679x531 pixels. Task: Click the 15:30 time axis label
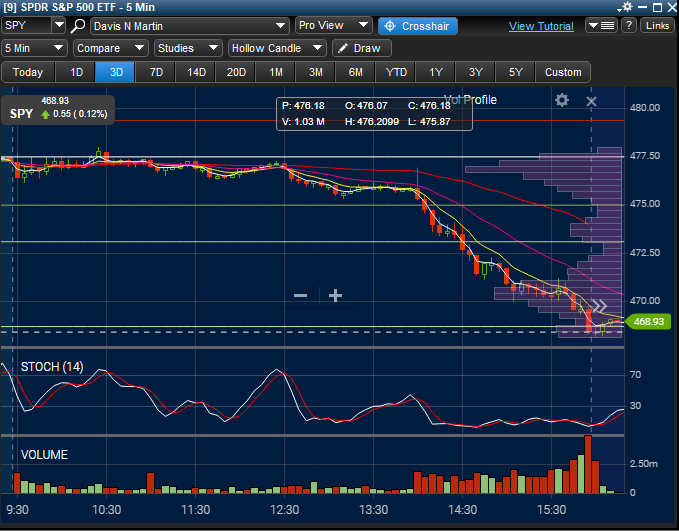(x=551, y=510)
